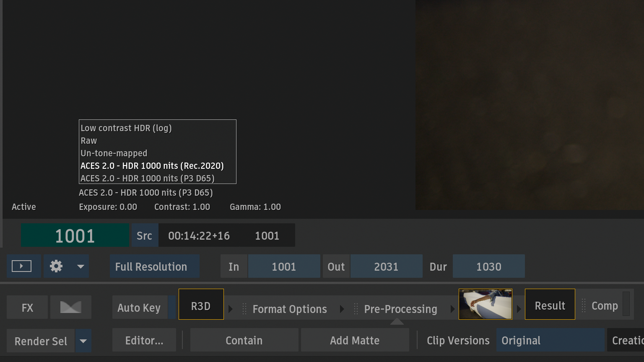Click the Add Matte button
644x362 pixels.
[355, 340]
